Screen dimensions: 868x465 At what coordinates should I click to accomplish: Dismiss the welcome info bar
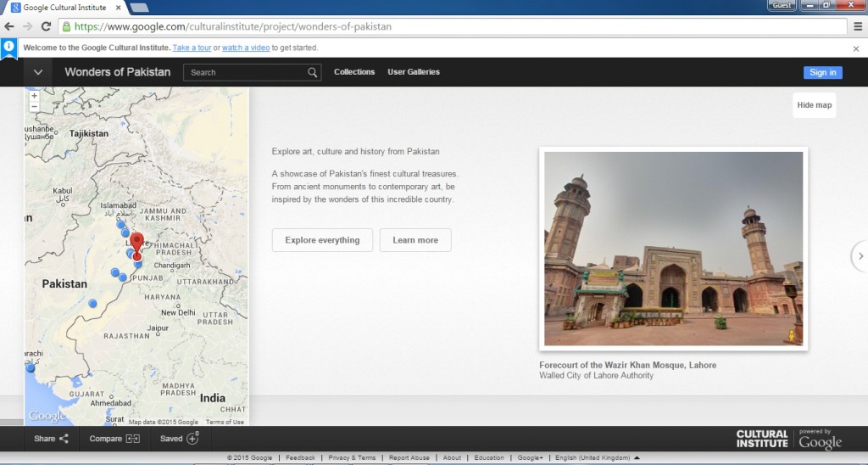coord(856,48)
